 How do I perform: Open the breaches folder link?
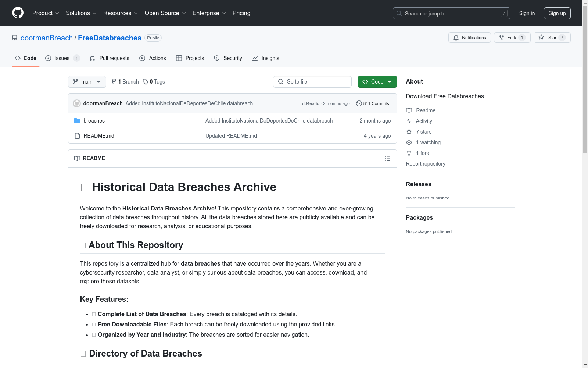pyautogui.click(x=94, y=121)
